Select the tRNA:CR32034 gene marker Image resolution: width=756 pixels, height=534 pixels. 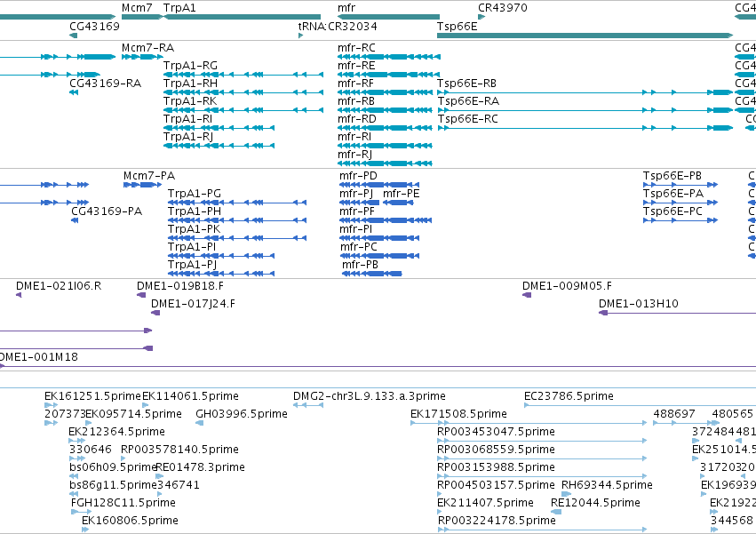tap(301, 36)
